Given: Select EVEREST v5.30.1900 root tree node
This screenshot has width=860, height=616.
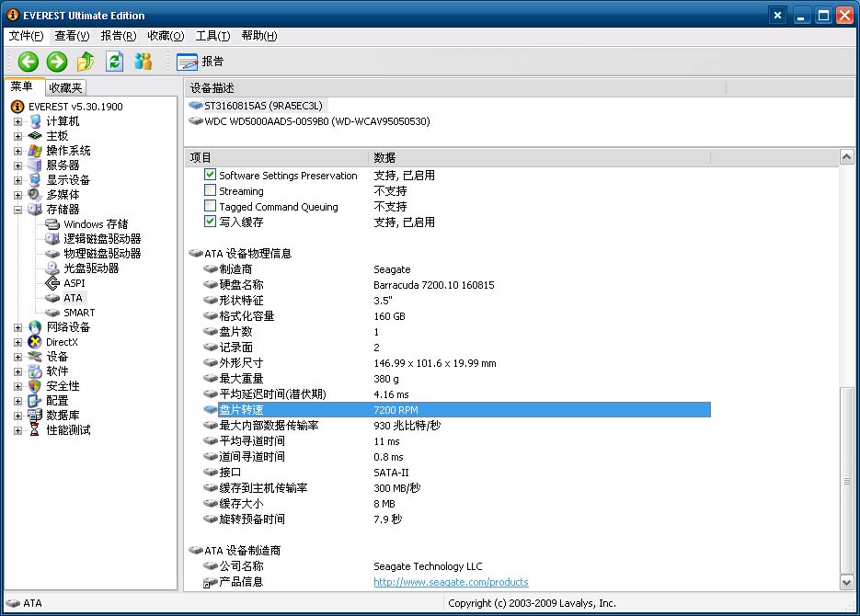Looking at the screenshot, I should click(75, 107).
